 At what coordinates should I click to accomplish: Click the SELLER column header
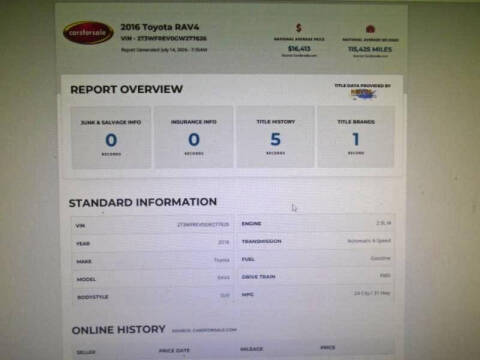coord(86,352)
